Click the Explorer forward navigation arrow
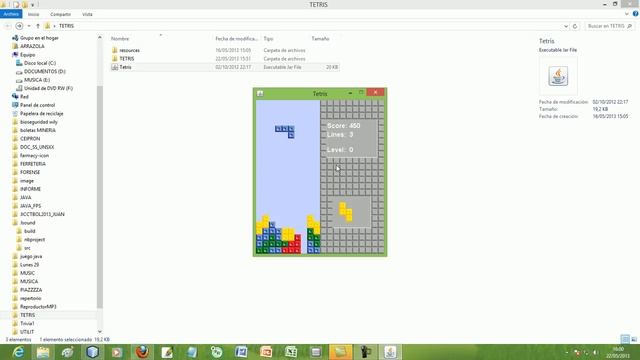Viewport: 640px width, 360px height. click(x=19, y=26)
